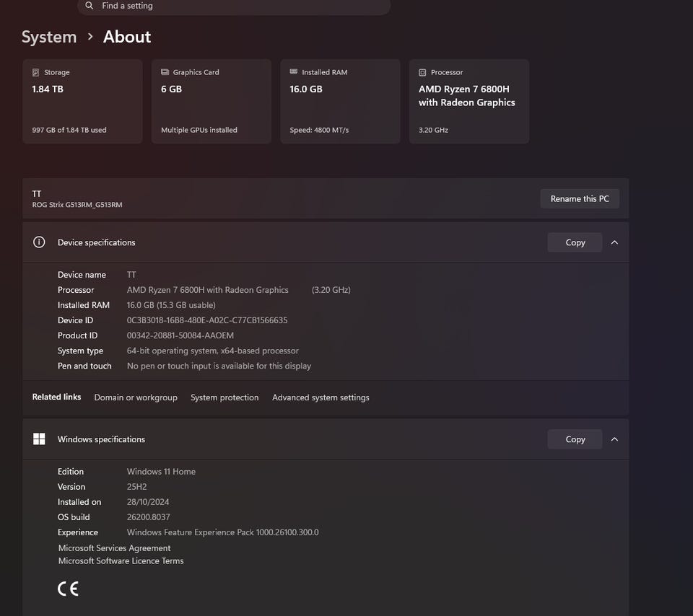Image resolution: width=693 pixels, height=616 pixels.
Task: Click the CE certification mark
Action: pyautogui.click(x=68, y=589)
